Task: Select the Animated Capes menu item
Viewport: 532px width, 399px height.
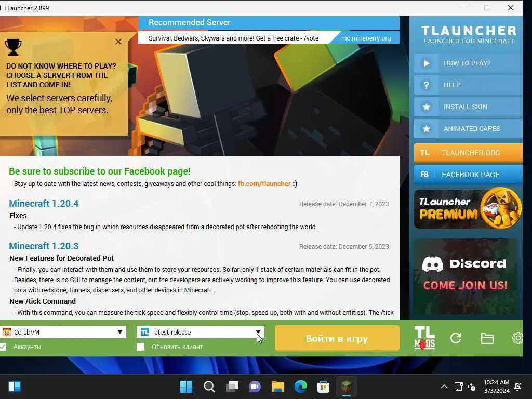Action: [468, 129]
